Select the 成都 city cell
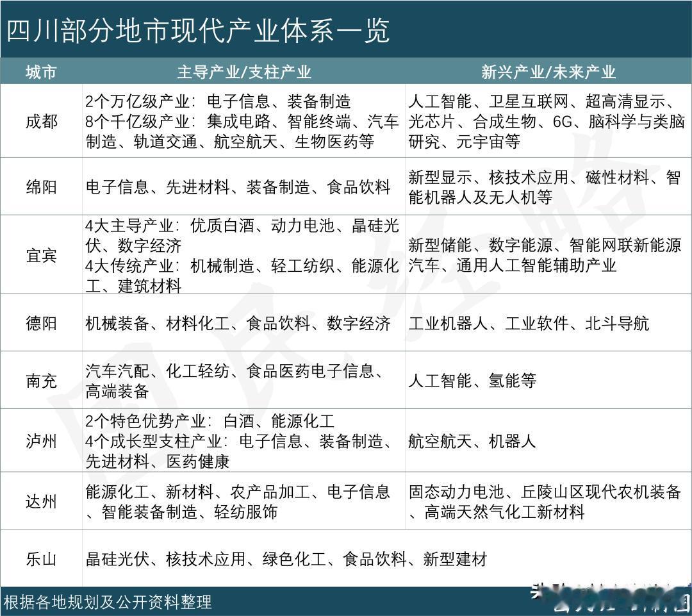 [41, 121]
